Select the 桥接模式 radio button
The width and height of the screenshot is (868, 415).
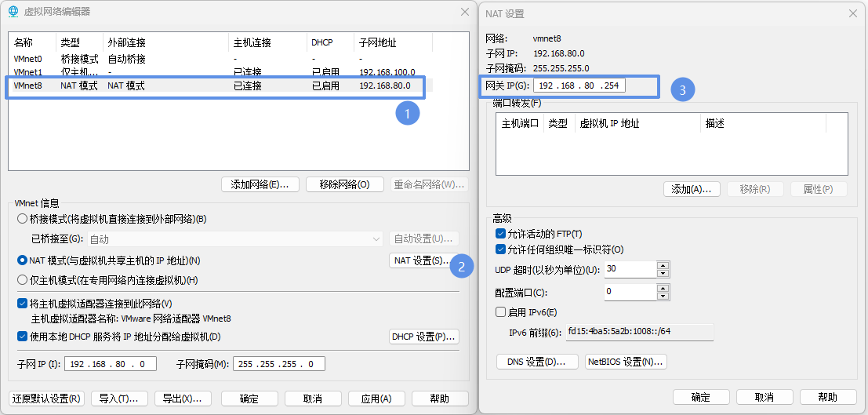[x=23, y=219]
